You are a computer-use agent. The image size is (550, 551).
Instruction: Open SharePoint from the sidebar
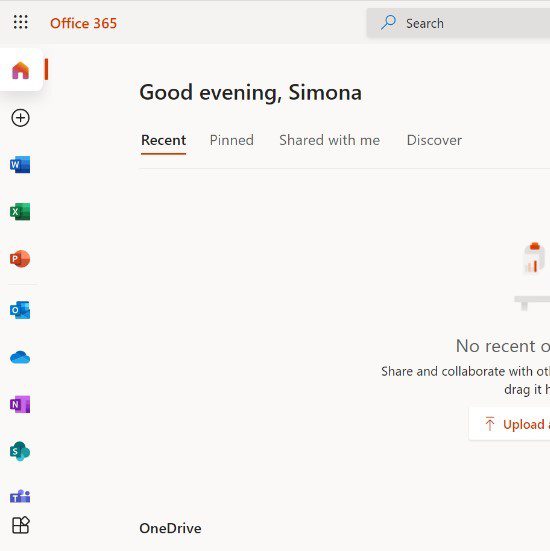pos(20,451)
